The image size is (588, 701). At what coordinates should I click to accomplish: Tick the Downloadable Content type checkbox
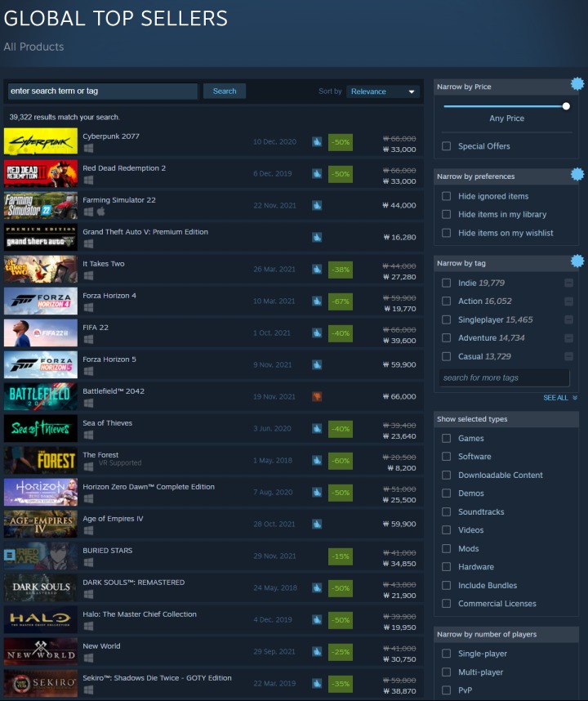click(x=446, y=476)
